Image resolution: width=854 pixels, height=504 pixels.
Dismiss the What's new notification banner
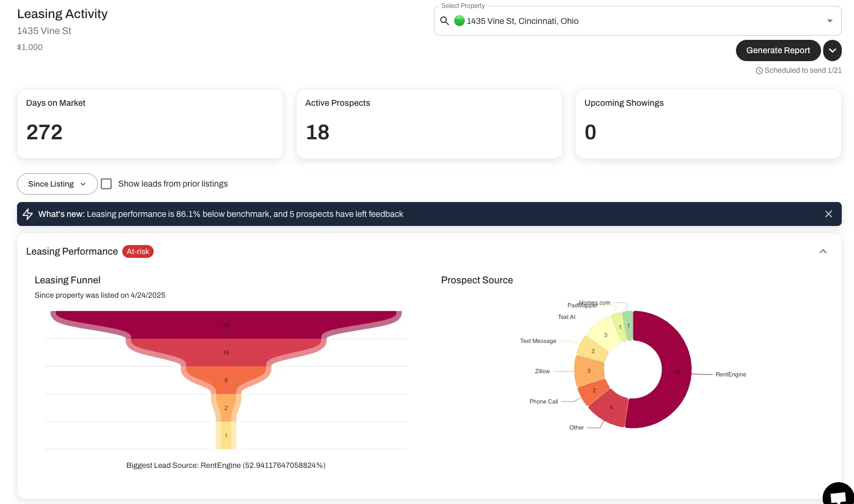coord(828,214)
